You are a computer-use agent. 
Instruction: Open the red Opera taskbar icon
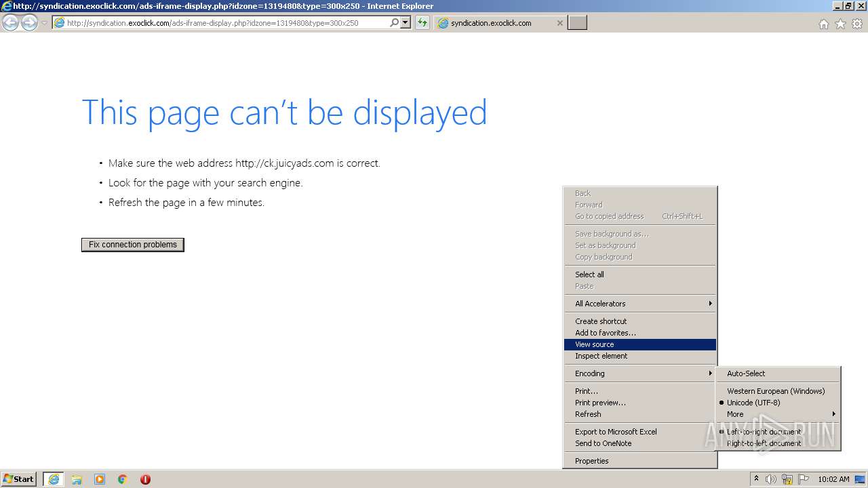pos(145,479)
